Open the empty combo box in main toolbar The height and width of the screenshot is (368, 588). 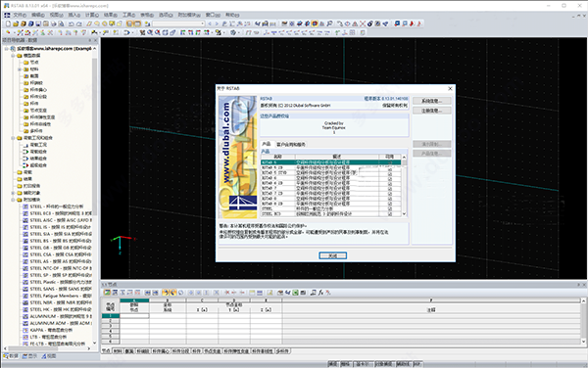(178, 23)
